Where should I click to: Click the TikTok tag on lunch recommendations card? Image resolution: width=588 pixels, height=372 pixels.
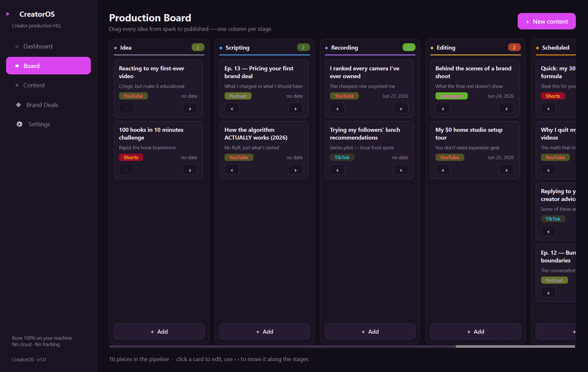[x=342, y=157]
